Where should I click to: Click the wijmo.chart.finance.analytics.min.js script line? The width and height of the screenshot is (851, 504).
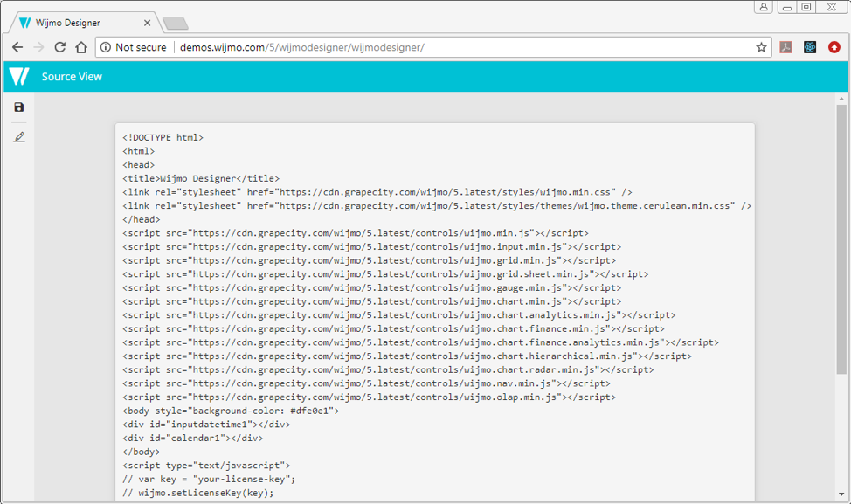tap(420, 342)
